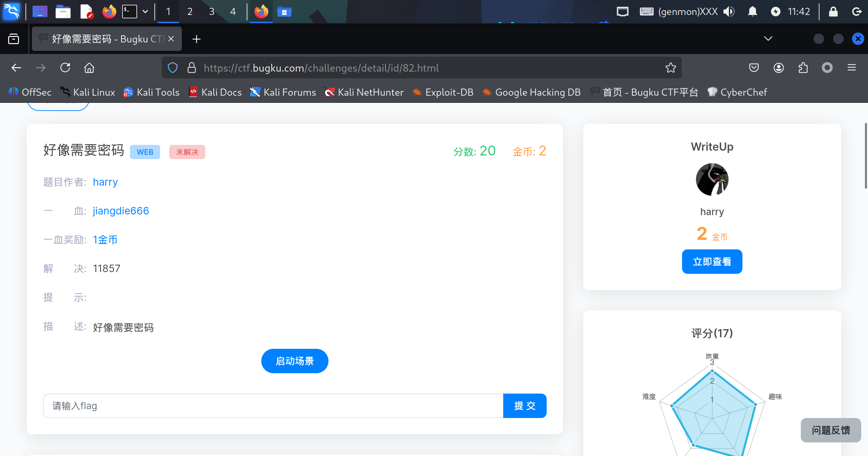
Task: Open the 问题反馈 feedback button
Action: (x=831, y=430)
